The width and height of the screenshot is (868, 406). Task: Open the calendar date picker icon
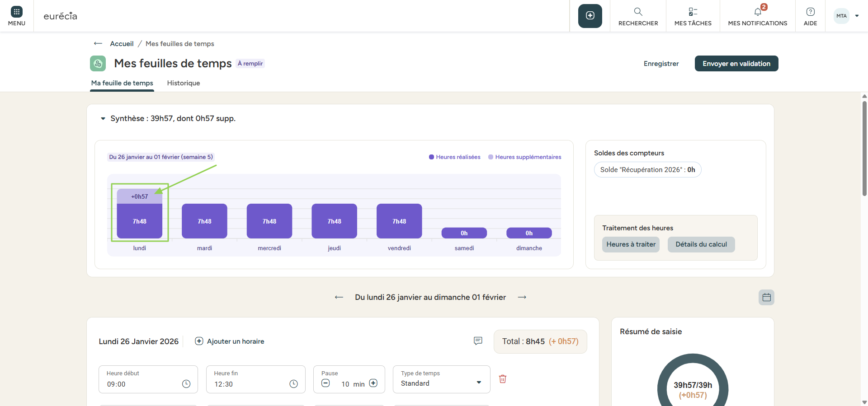(766, 297)
